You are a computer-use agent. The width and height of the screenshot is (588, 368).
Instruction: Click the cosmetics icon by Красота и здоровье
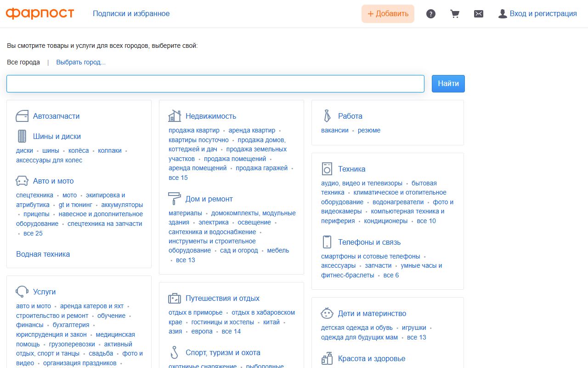click(327, 358)
